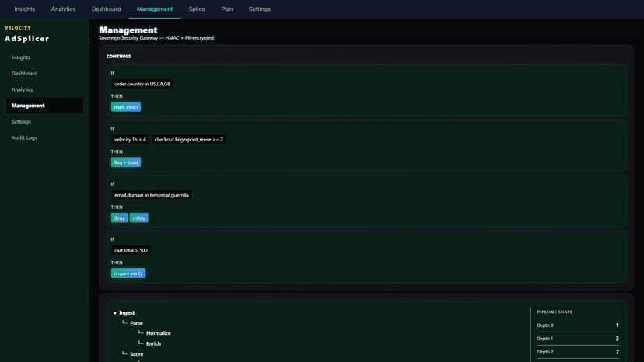Open the Insights tab in top navigation
Image resolution: width=644 pixels, height=362 pixels.
(x=25, y=9)
